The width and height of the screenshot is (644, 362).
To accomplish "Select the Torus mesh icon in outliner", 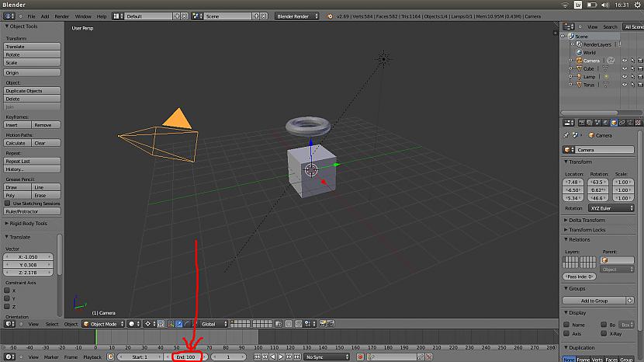I will tap(579, 85).
